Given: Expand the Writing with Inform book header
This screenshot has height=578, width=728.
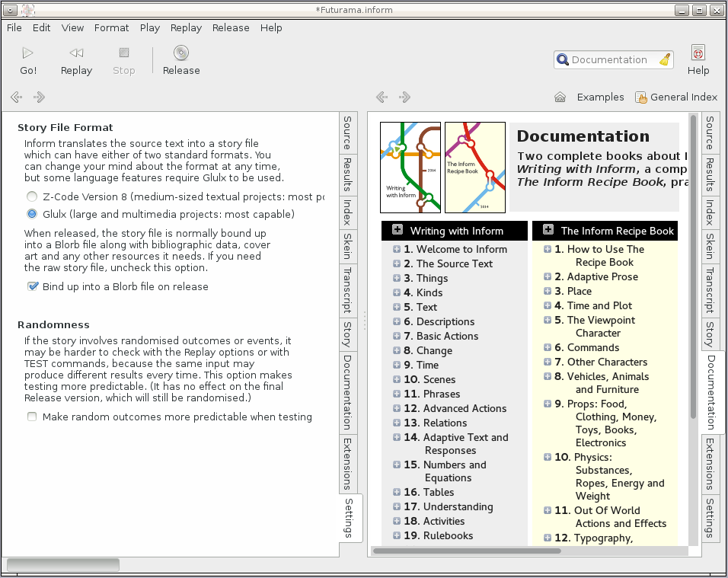Looking at the screenshot, I should pos(398,231).
